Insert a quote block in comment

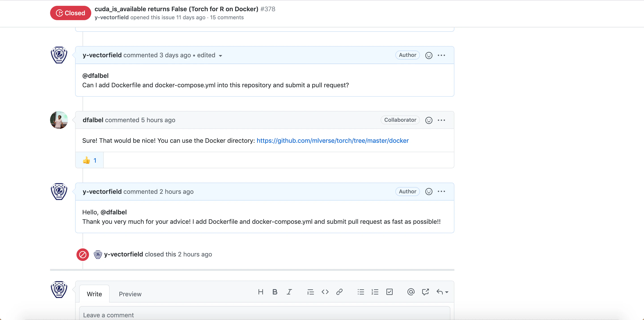click(311, 292)
